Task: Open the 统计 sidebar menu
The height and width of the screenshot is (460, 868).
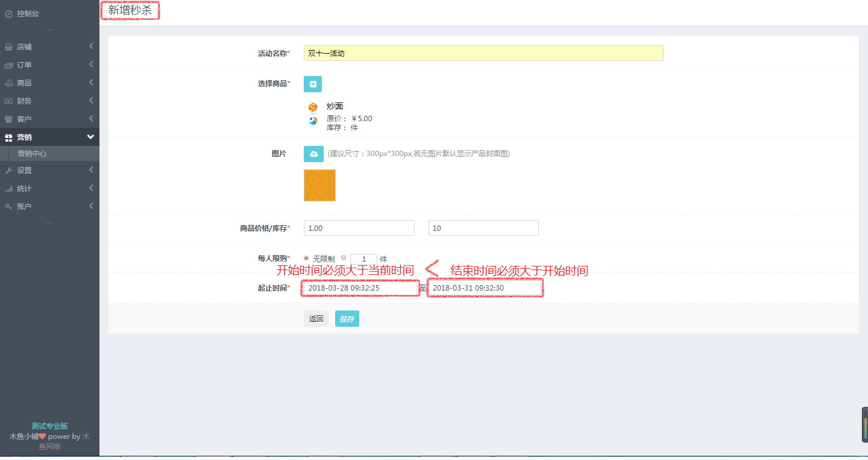Action: click(x=24, y=189)
